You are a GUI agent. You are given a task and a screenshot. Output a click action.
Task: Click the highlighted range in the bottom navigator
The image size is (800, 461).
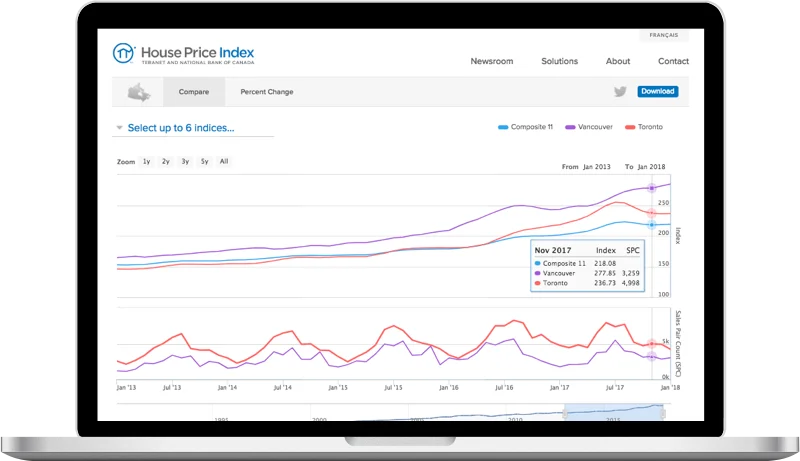click(614, 412)
